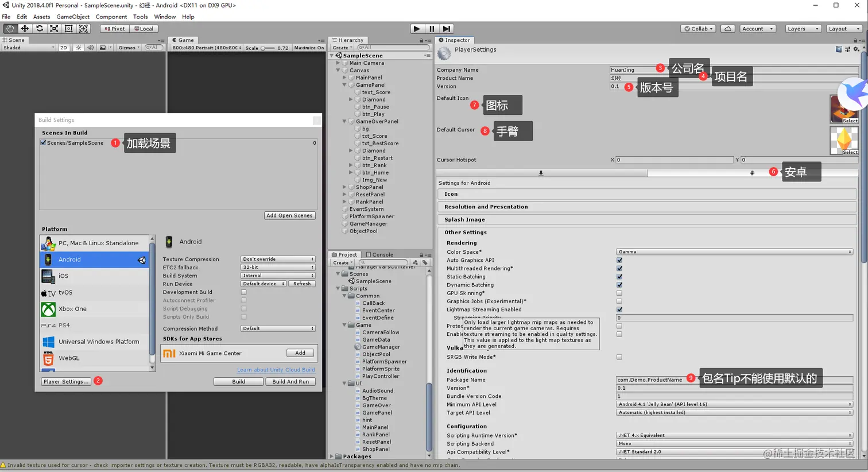Open the Scene view effects image icon

pos(102,48)
